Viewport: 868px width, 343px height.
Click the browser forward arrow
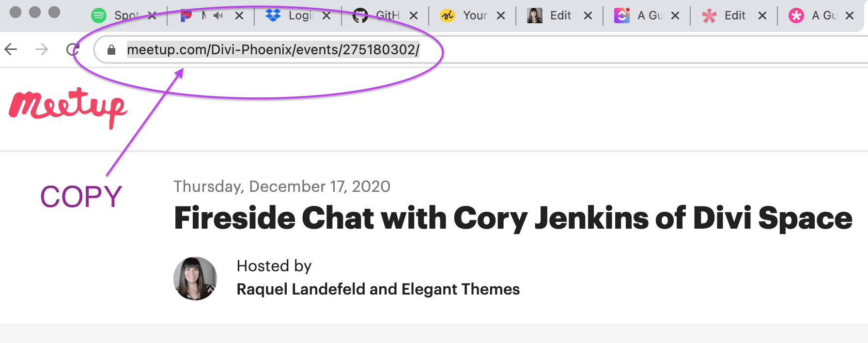pos(42,49)
